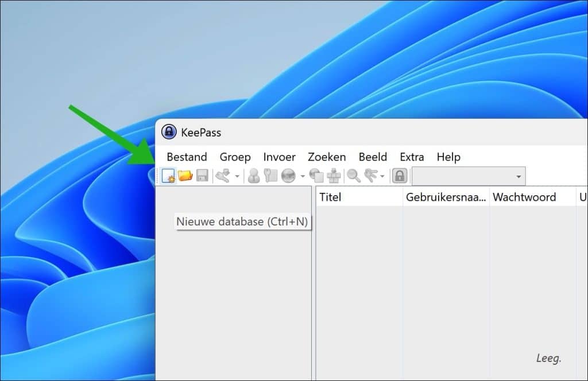The image size is (588, 381).
Task: Open the Help menu
Action: click(448, 157)
